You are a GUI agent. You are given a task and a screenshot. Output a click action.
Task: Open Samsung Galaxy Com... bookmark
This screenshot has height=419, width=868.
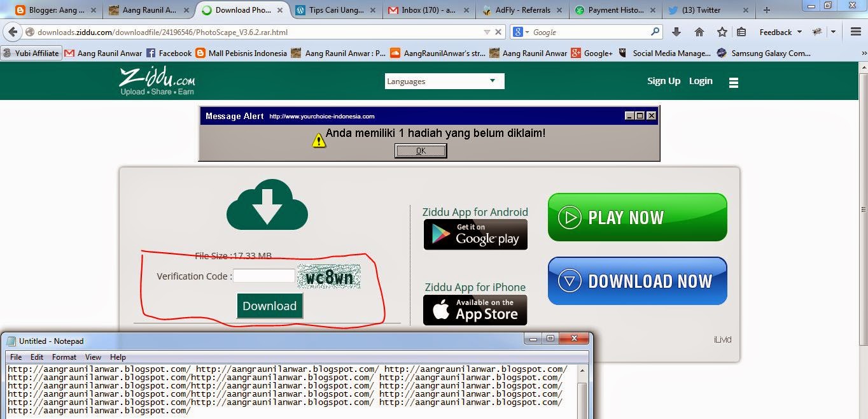click(x=764, y=53)
